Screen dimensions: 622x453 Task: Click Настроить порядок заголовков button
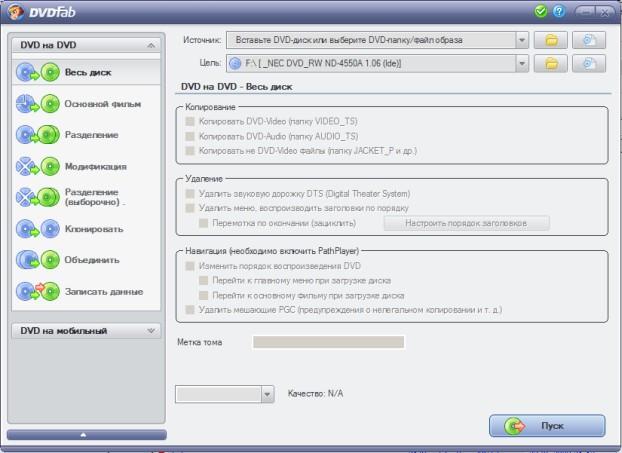466,223
